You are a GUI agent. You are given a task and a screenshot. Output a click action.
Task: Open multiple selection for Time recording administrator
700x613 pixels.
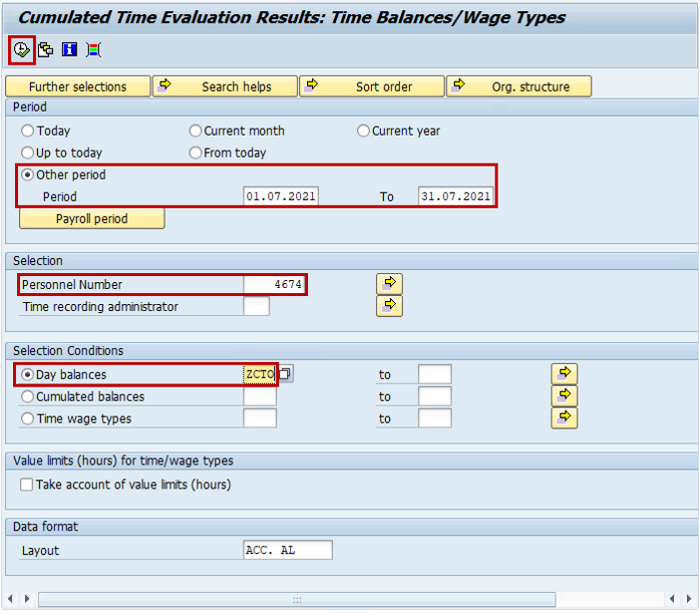pyautogui.click(x=389, y=306)
